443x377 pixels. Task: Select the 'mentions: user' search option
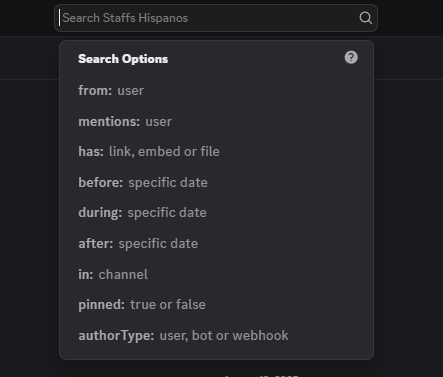coord(216,121)
